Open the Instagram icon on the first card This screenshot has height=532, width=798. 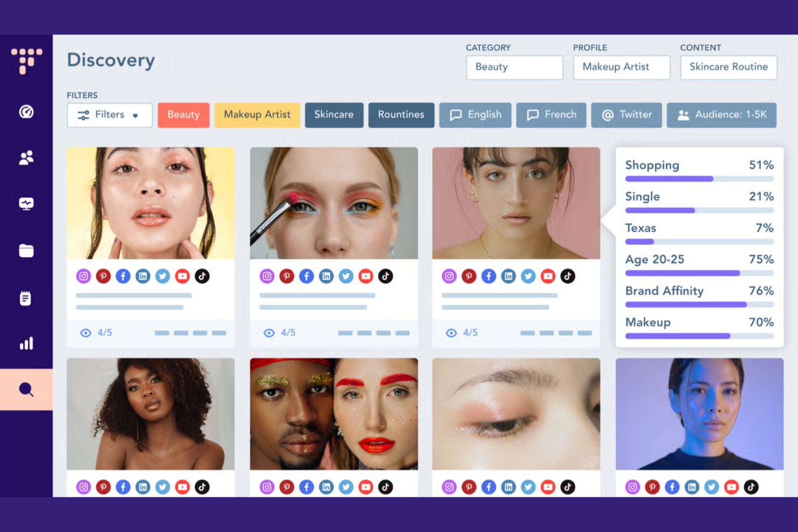[x=84, y=276]
